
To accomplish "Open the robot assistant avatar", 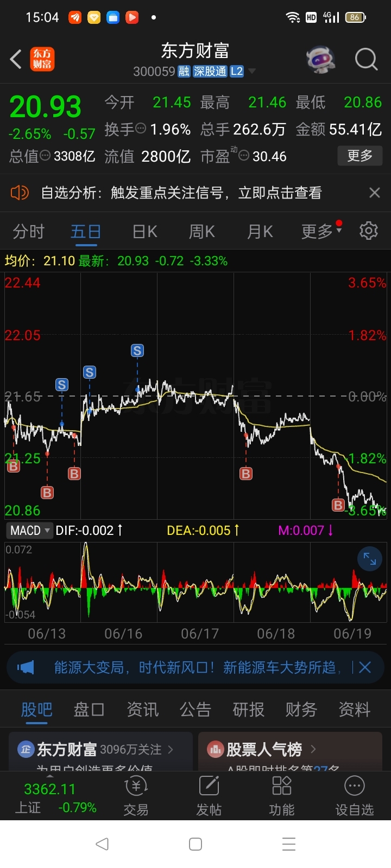I will 321,59.
